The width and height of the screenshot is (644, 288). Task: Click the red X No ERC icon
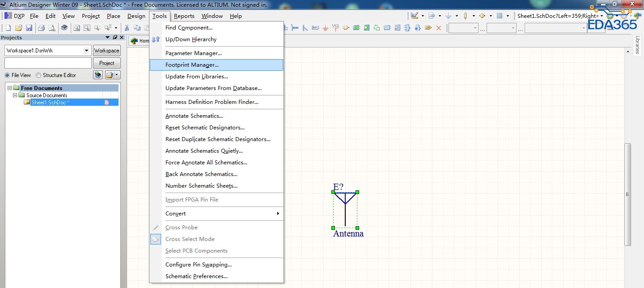pos(438,28)
